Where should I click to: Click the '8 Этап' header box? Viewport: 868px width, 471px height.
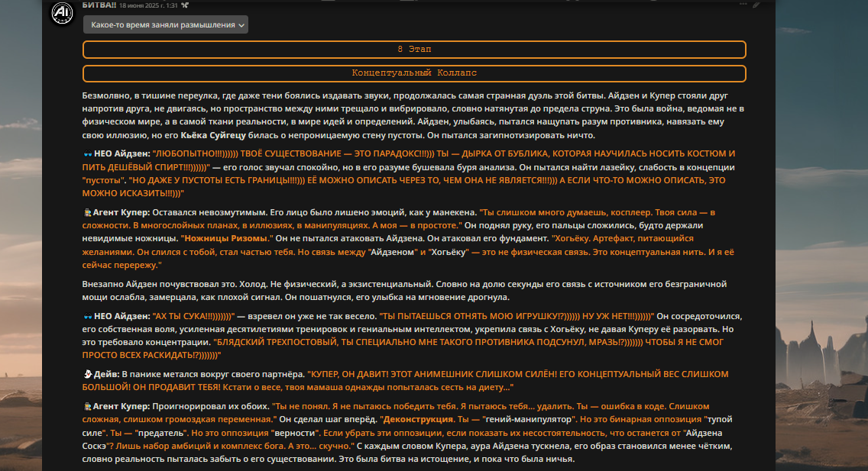[x=414, y=49]
